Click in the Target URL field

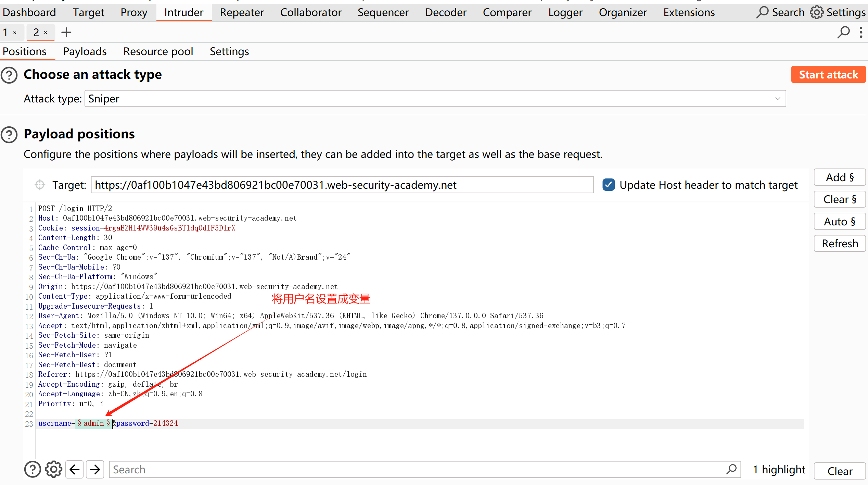point(342,185)
